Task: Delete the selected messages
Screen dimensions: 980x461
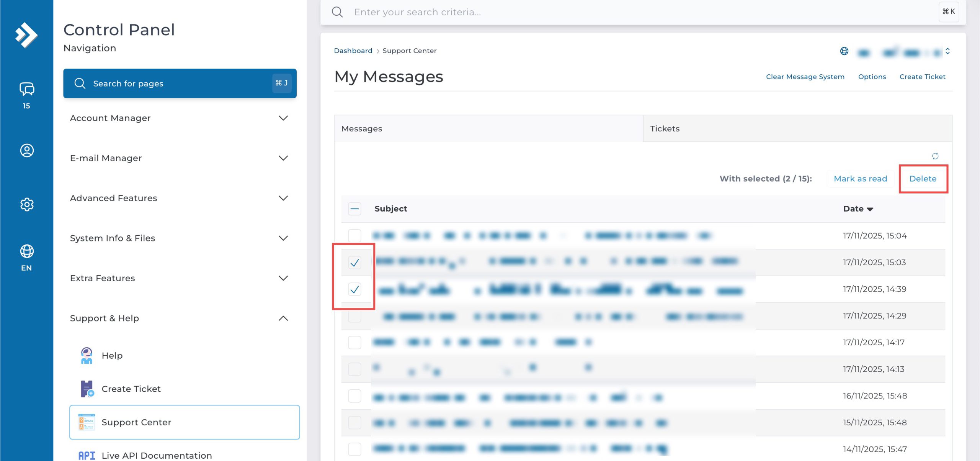Action: click(x=923, y=179)
